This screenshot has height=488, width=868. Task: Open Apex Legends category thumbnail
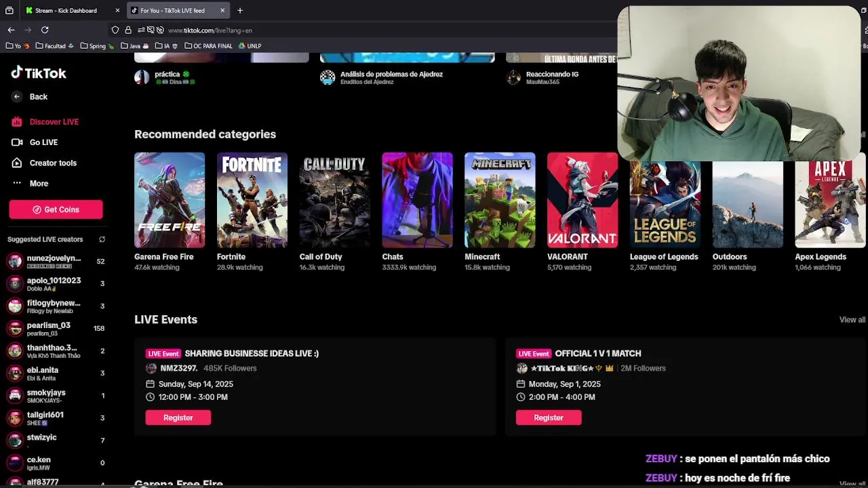point(830,204)
